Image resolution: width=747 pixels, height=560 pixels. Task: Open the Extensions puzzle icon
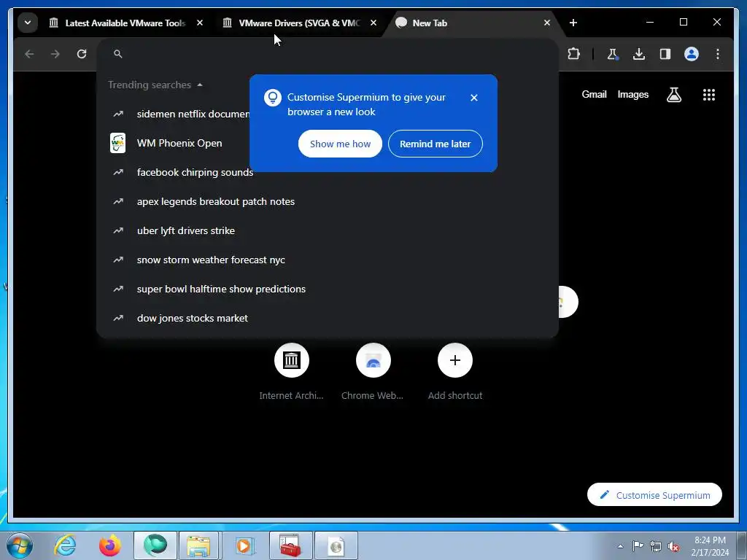click(x=573, y=54)
